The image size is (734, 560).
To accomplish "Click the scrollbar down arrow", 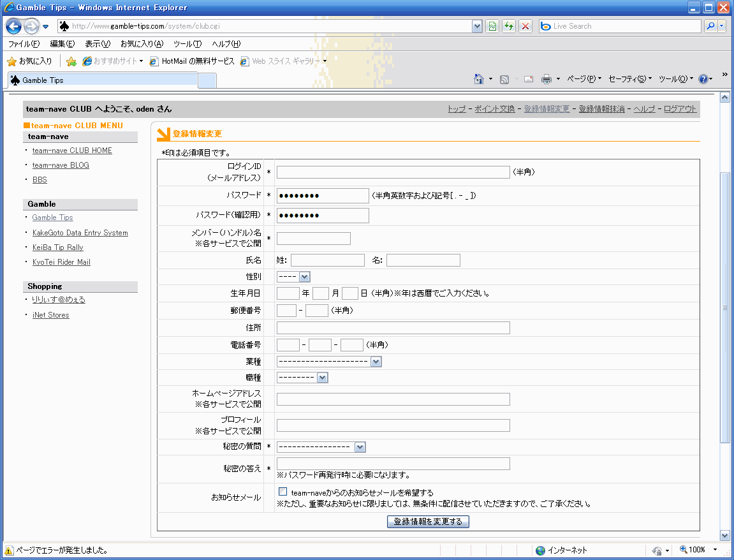I will click(x=724, y=536).
